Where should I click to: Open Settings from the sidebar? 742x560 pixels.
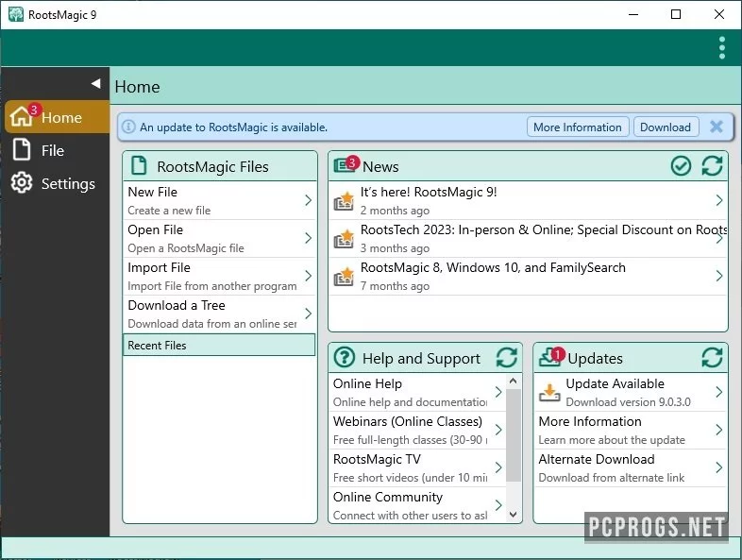coord(58,183)
